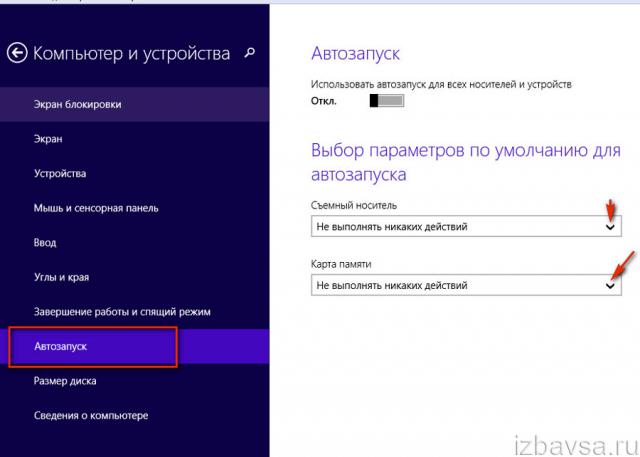Click the search magnifier icon

coord(249,52)
